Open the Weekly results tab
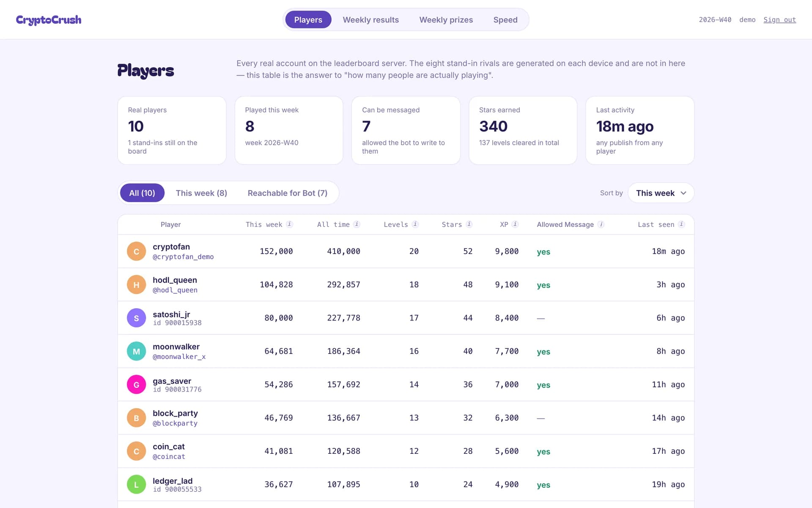 click(x=371, y=19)
